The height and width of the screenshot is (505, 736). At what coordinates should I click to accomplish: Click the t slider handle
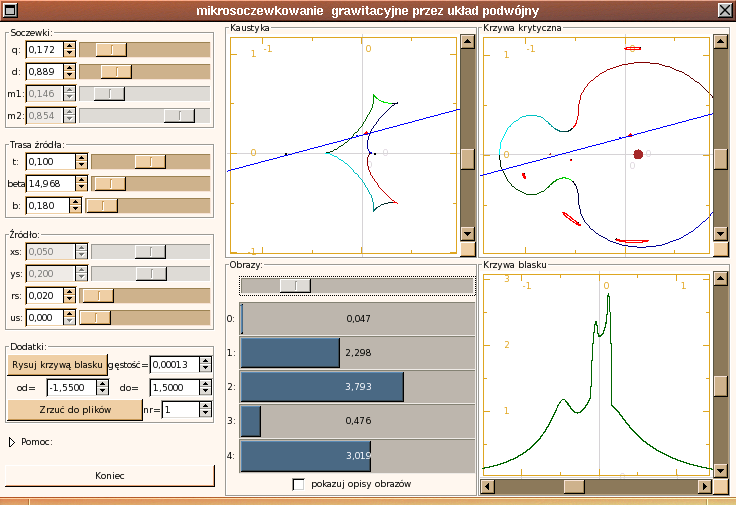tap(150, 161)
